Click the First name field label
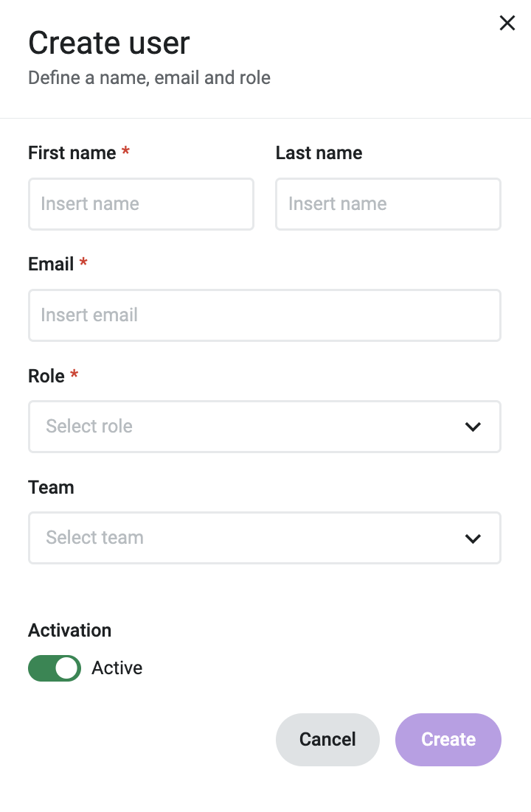 click(72, 153)
